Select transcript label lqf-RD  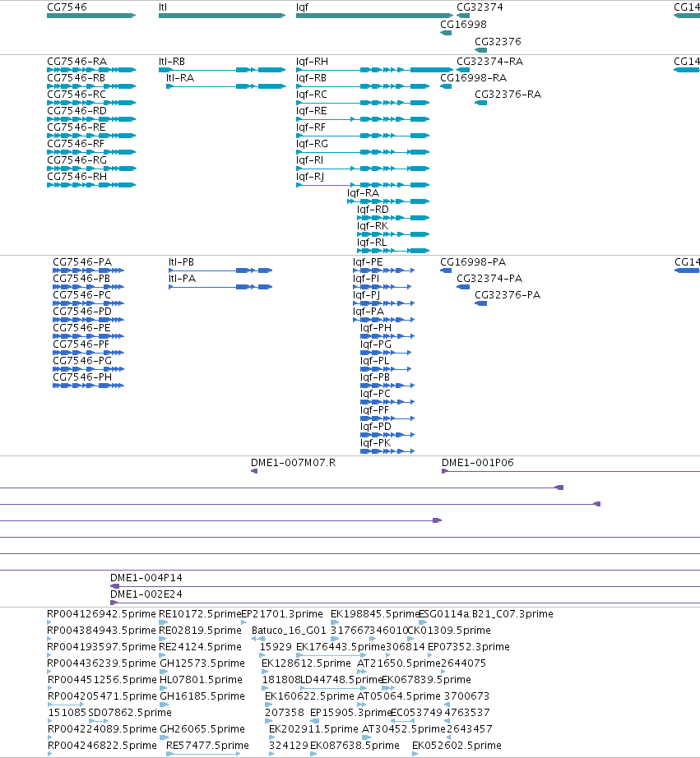[373, 210]
